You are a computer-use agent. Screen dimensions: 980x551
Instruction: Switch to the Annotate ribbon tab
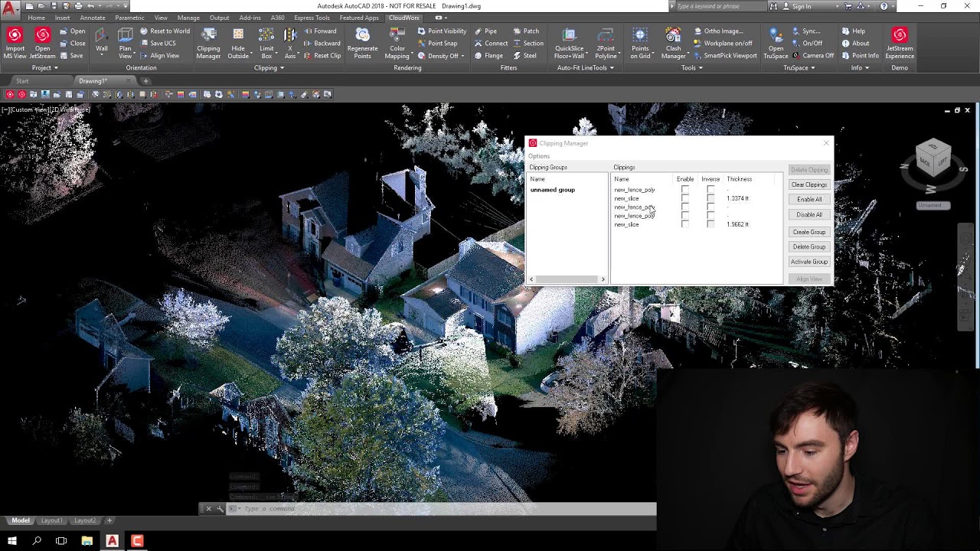click(x=93, y=18)
